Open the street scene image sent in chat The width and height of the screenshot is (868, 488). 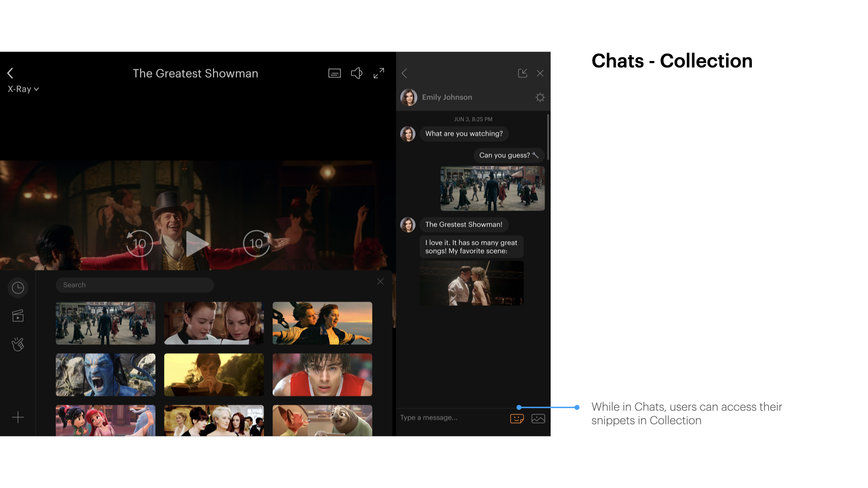click(493, 188)
